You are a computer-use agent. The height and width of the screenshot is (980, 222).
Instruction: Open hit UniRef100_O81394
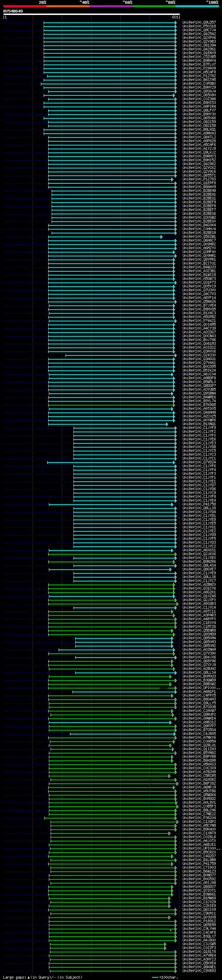click(199, 45)
